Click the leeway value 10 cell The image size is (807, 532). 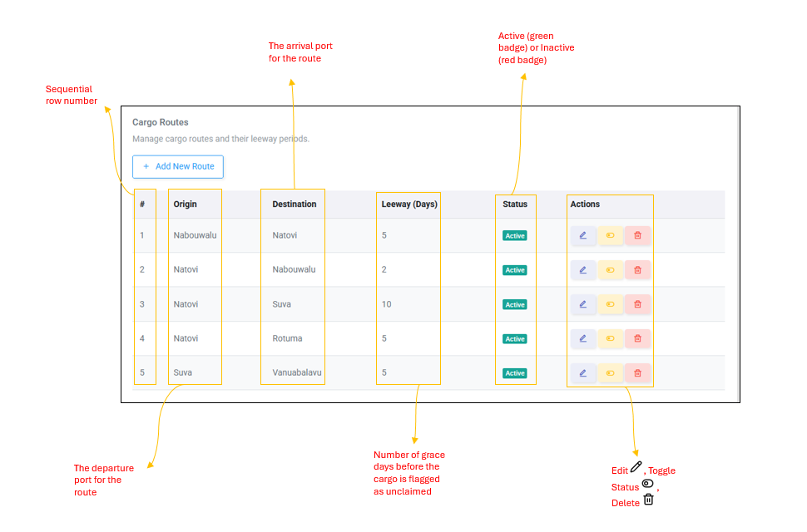(387, 304)
